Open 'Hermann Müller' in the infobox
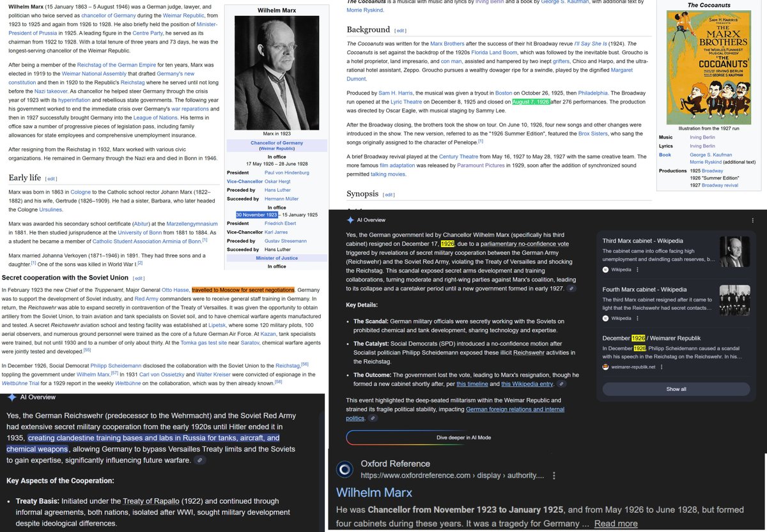 [283, 199]
